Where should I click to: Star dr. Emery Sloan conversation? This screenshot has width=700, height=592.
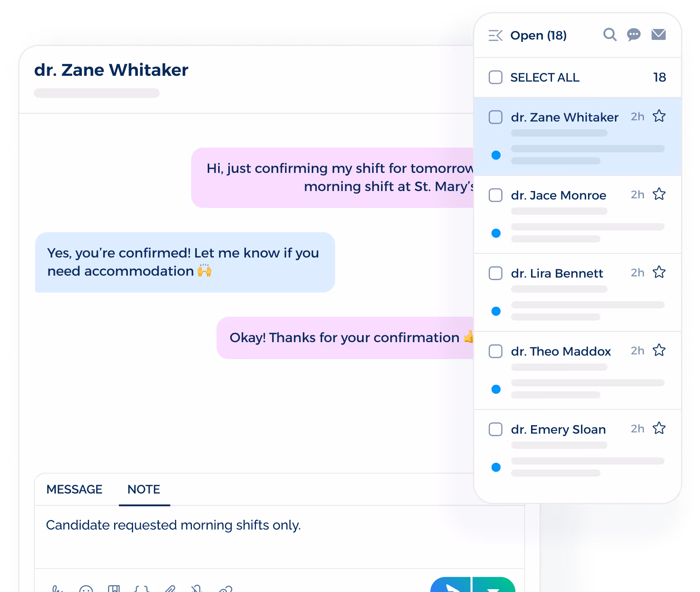tap(659, 428)
